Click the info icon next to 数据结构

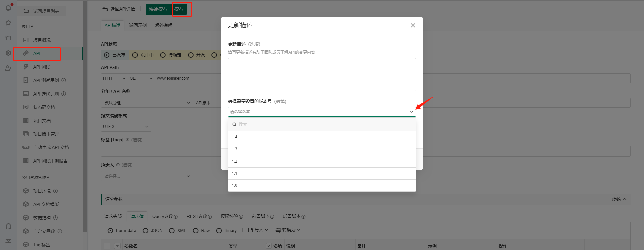point(56,218)
